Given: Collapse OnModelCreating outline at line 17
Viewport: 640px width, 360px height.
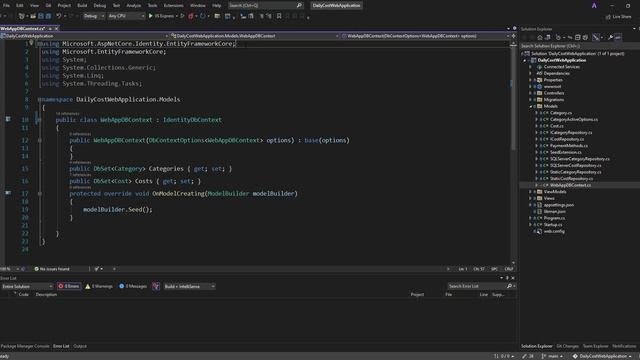Looking at the screenshot, I should click(40, 193).
